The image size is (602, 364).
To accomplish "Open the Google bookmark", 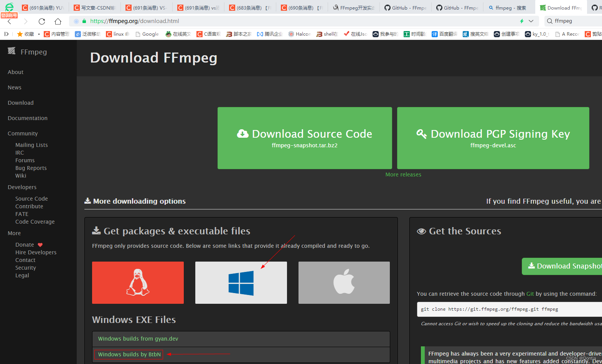I will click(147, 34).
